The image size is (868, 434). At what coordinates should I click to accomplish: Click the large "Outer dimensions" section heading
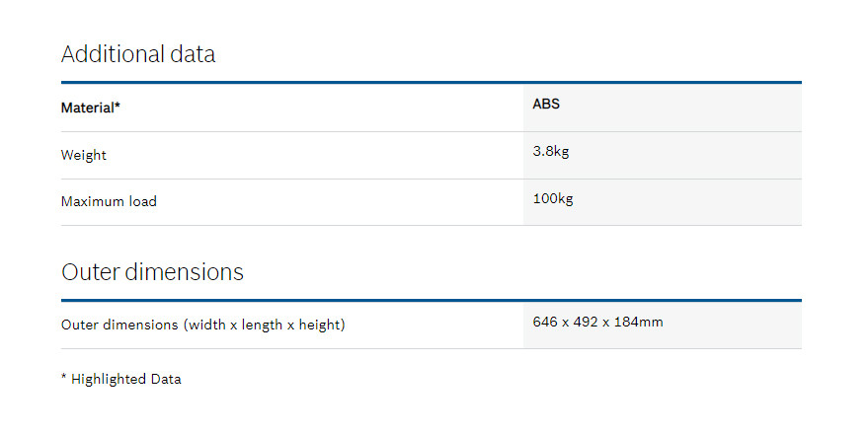pos(152,271)
